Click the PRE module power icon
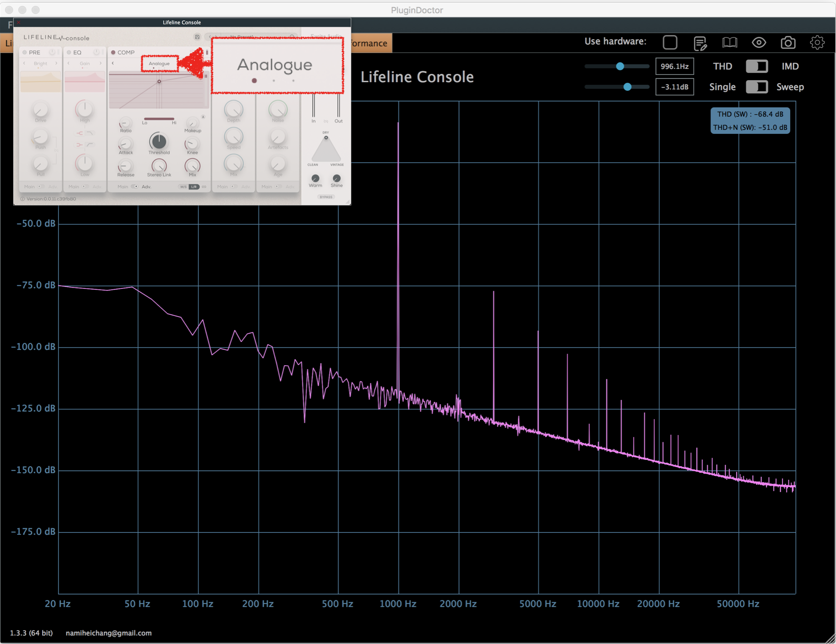This screenshot has width=836, height=644. 52,52
